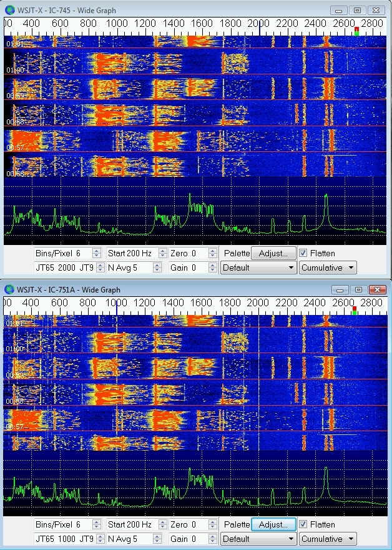The image size is (392, 550).
Task: Minimize the IC-751A Wide Graph window
Action: click(339, 289)
